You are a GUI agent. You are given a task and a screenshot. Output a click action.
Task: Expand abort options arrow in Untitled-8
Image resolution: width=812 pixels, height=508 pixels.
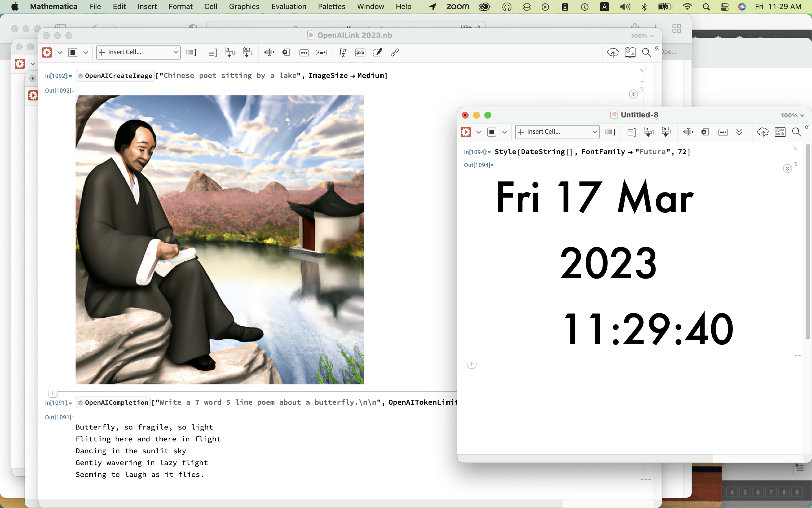[504, 132]
